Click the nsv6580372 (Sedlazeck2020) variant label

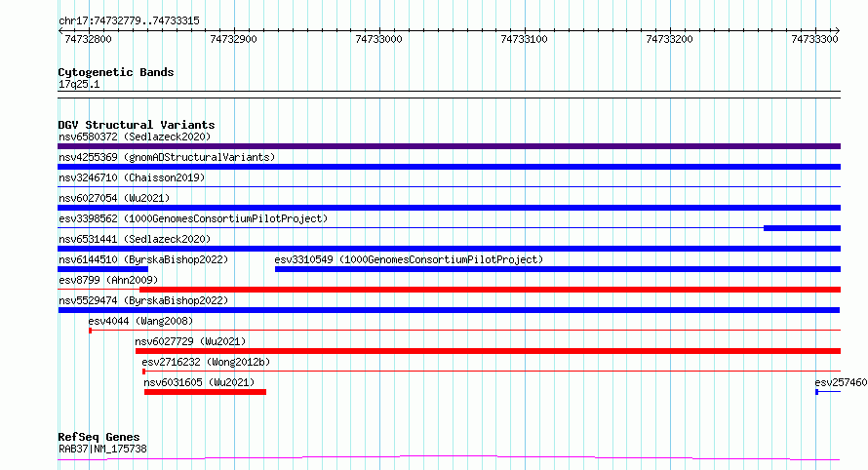click(x=135, y=137)
